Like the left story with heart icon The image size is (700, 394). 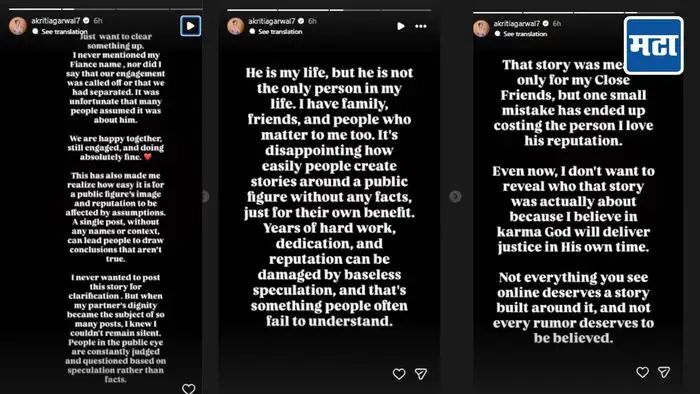[188, 389]
